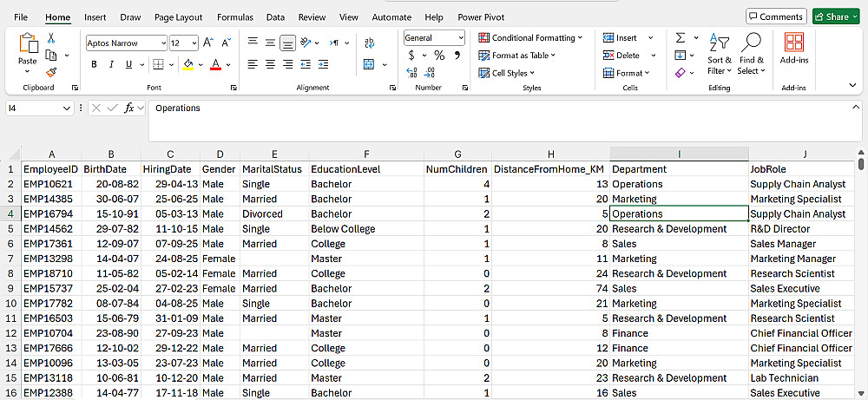Center text horizontally
This screenshot has height=400, width=868.
270,65
